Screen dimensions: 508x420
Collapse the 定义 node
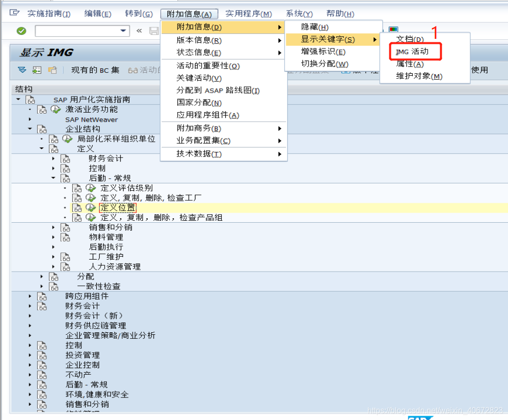click(x=41, y=148)
